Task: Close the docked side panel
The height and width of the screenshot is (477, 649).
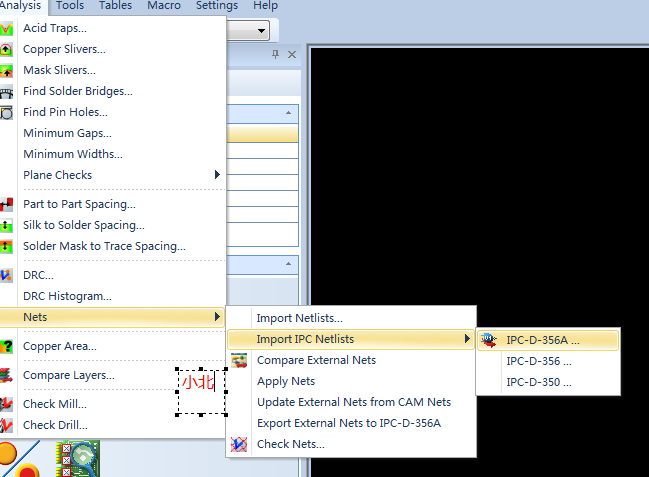Action: coord(292,55)
